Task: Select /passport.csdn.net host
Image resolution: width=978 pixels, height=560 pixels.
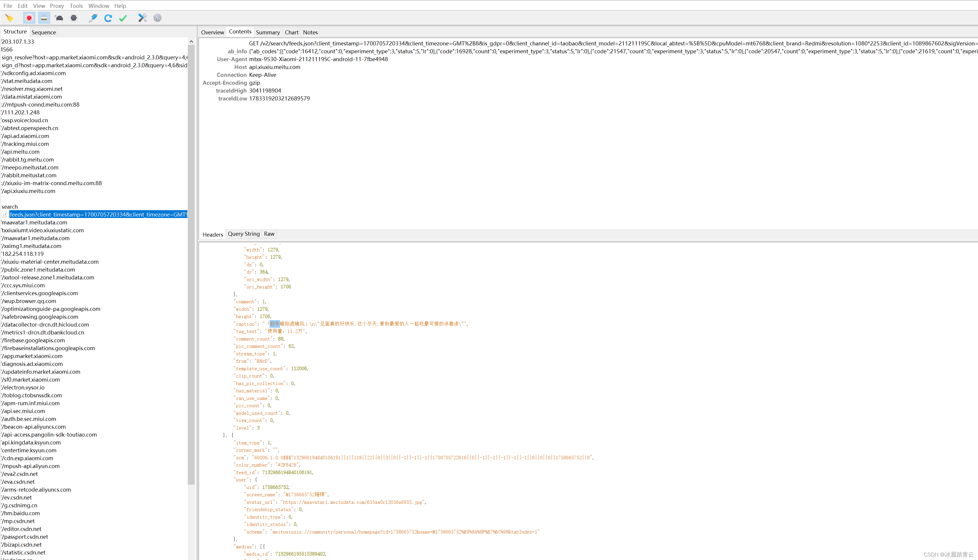Action: click(25, 537)
